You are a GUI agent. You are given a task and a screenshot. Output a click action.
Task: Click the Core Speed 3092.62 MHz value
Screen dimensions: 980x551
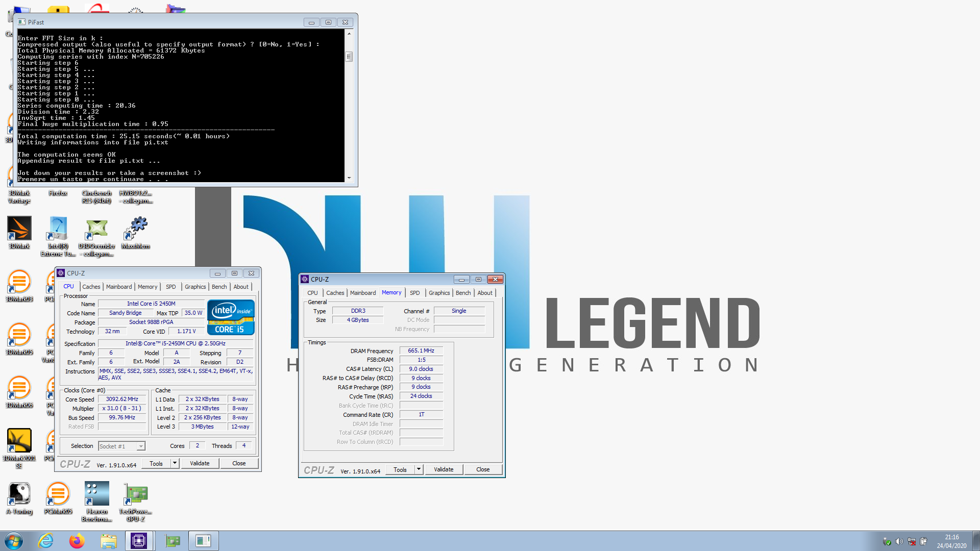tap(122, 399)
